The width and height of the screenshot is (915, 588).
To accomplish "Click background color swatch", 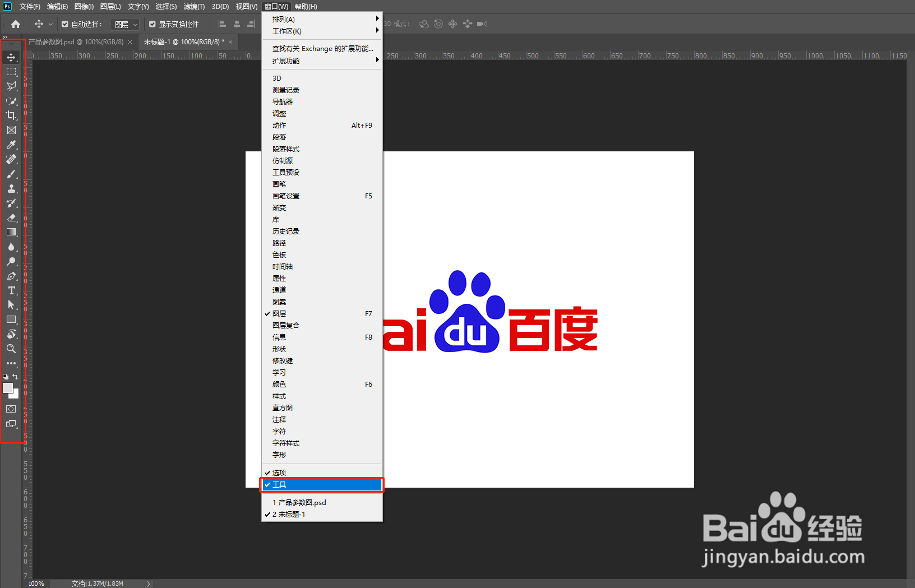I will click(x=15, y=395).
